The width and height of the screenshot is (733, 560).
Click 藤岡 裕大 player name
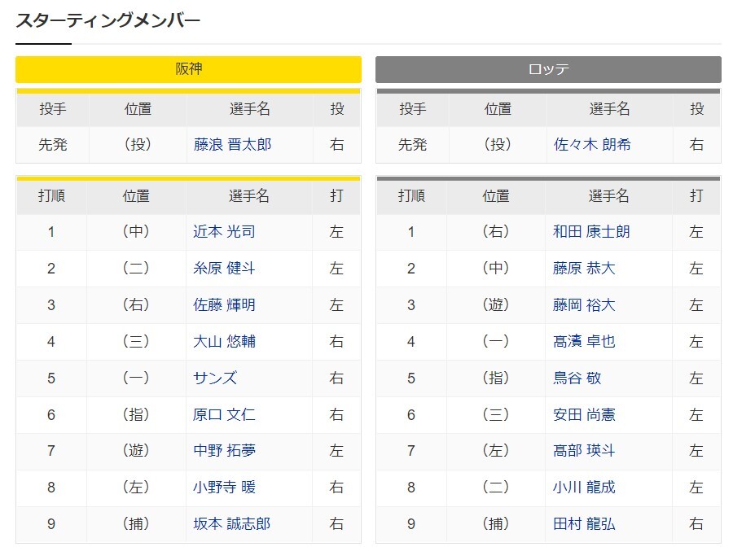[584, 305]
